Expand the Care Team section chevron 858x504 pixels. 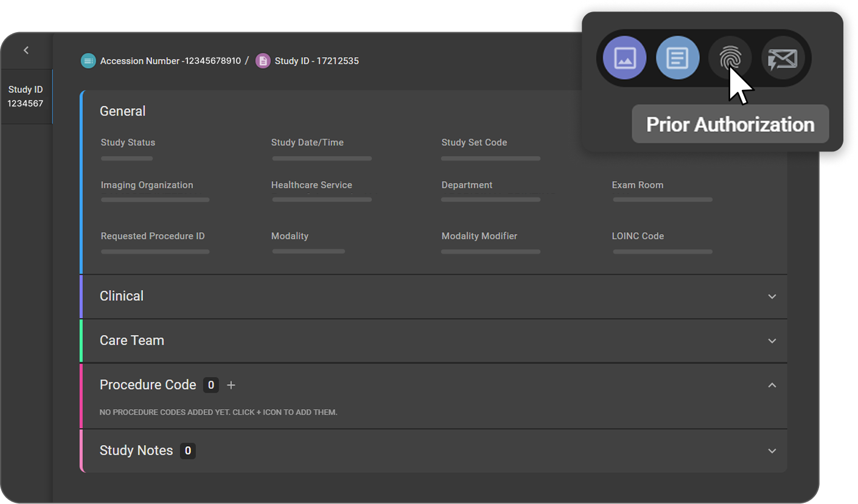772,341
